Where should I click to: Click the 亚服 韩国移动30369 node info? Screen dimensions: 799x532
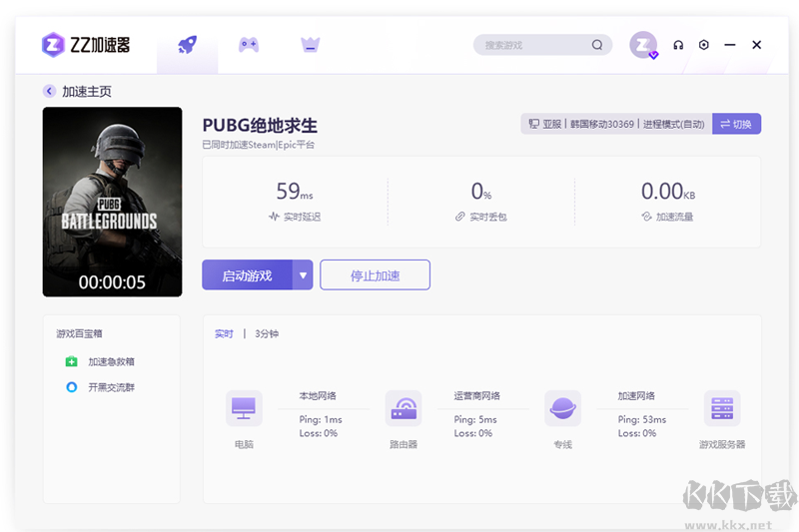[616, 124]
